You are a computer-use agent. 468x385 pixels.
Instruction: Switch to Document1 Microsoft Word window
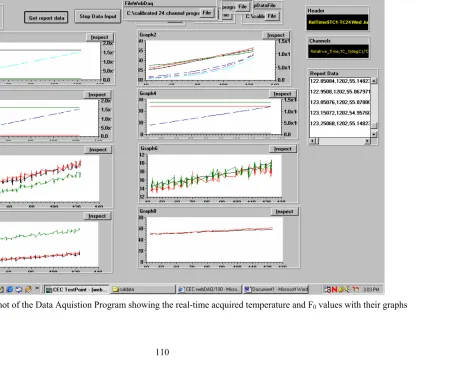276,290
